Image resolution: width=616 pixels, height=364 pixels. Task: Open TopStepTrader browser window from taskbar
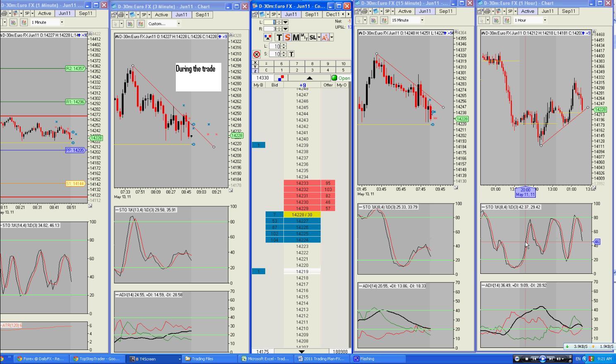(97, 359)
